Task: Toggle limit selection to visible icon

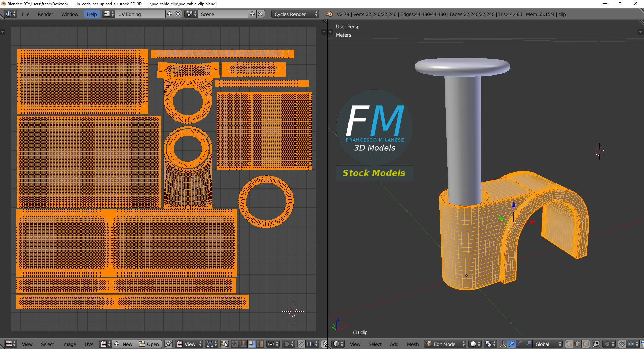Action: pyautogui.click(x=596, y=344)
